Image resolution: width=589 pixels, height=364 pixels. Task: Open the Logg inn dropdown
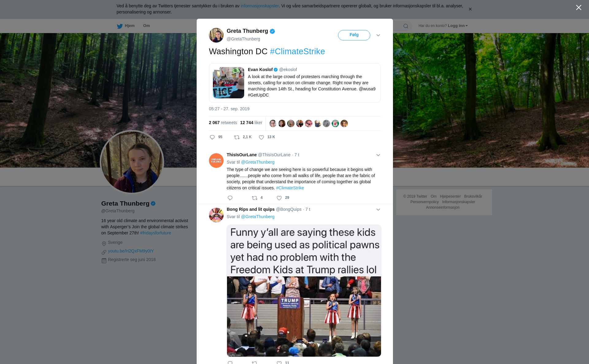coord(458,26)
